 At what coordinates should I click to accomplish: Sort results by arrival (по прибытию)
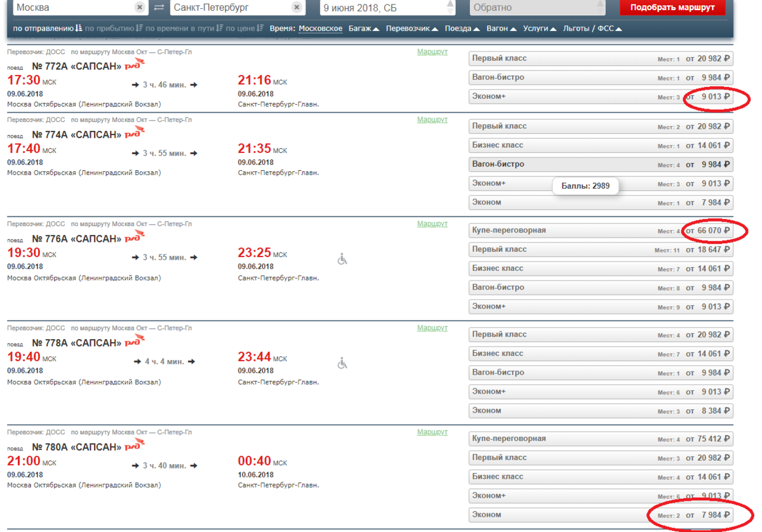pos(114,29)
